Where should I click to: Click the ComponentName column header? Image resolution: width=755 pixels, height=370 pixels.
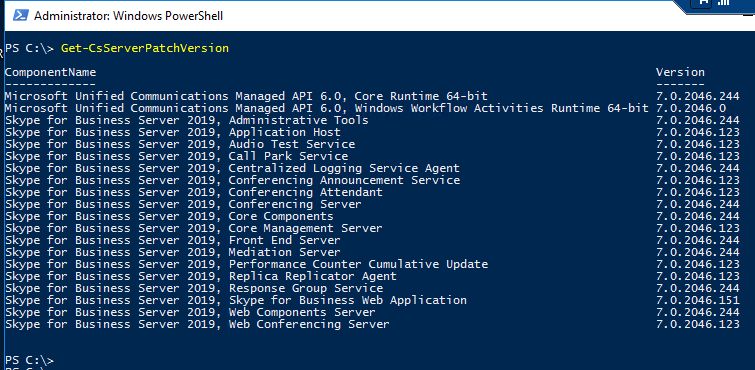[51, 72]
